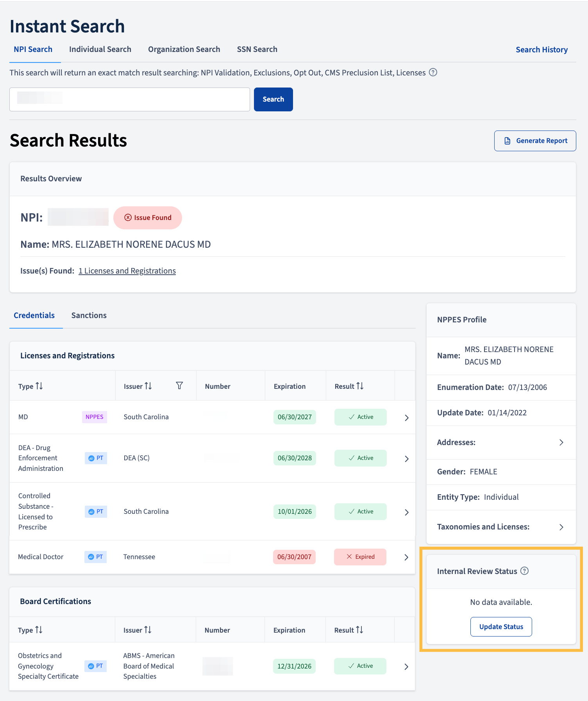Click the PT badge on DEA row
588x701 pixels.
96,458
